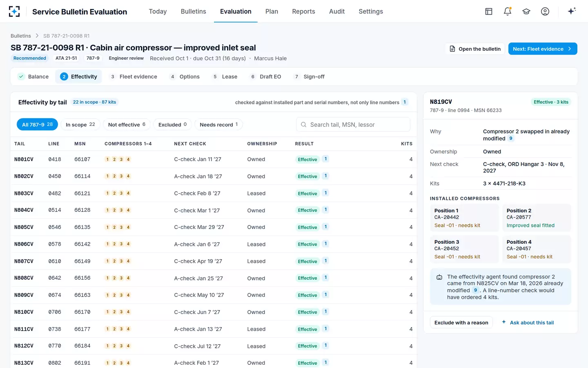This screenshot has height=368, width=588.
Task: Focus the 'Search tail, MSN, lessor' field
Action: coord(353,125)
